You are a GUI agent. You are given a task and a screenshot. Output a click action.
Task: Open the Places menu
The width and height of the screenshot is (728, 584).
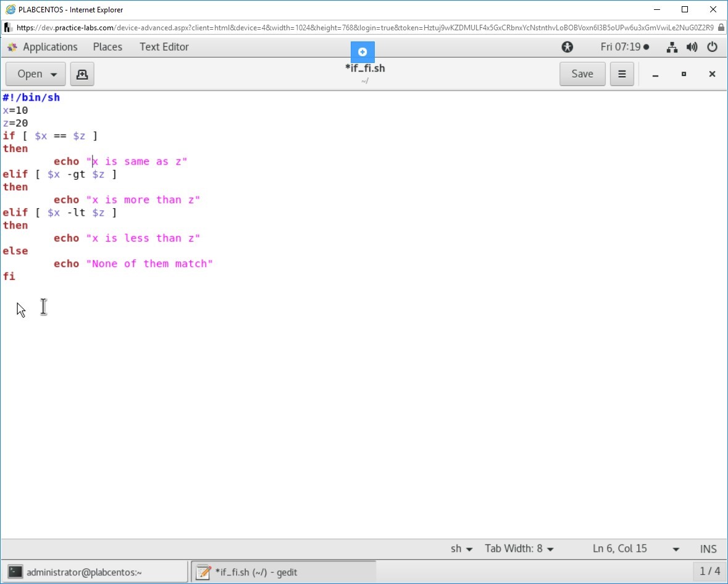pyautogui.click(x=107, y=47)
